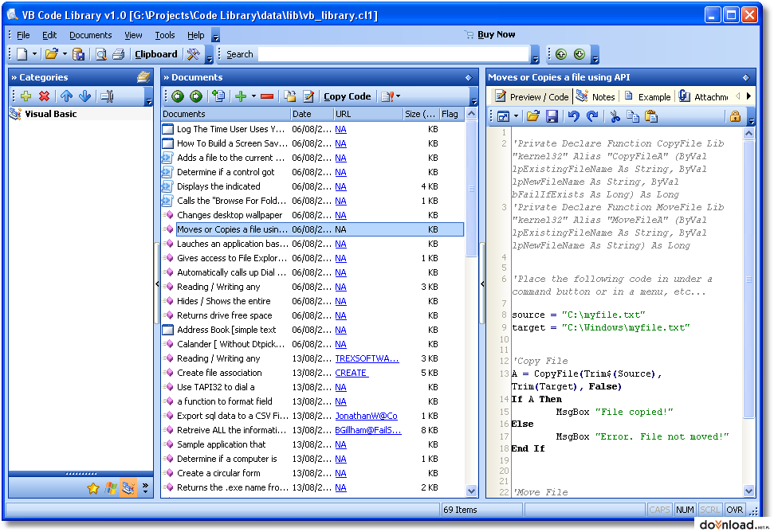Click the green plus add category icon
The image size is (774, 532).
pos(26,96)
